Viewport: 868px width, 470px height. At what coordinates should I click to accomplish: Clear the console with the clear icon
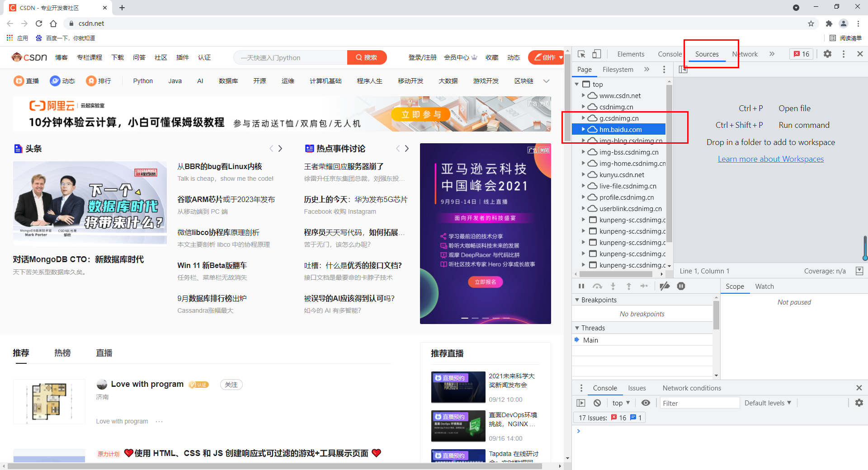597,403
